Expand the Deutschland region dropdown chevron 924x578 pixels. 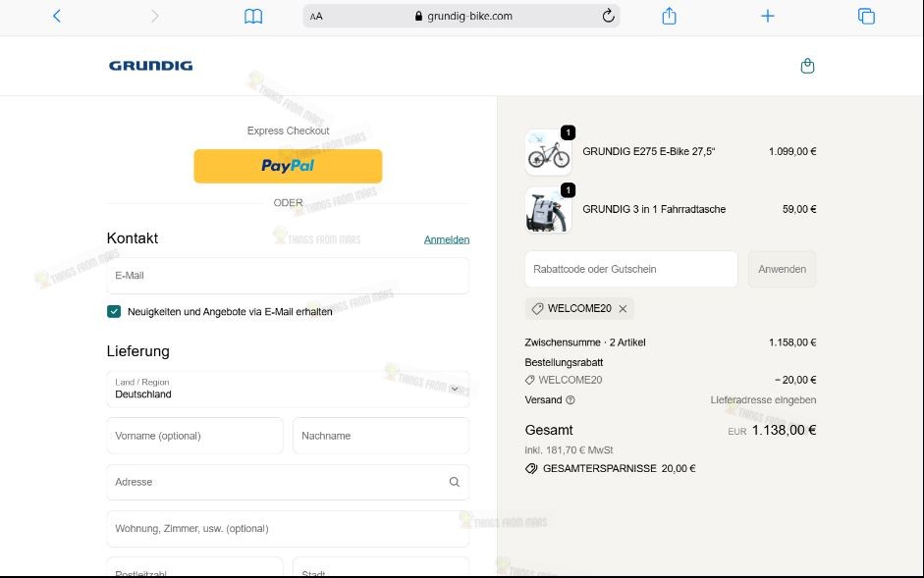tap(454, 388)
